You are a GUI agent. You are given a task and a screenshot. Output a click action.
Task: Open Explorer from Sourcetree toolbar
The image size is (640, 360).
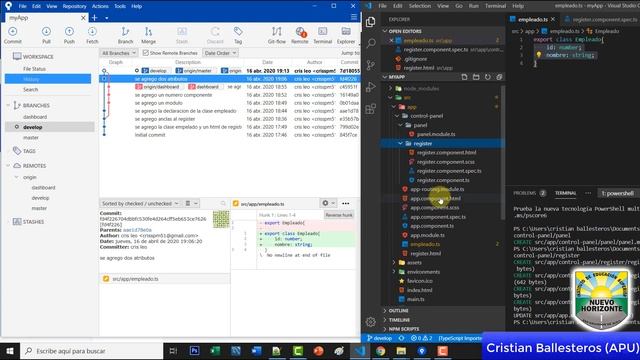coord(346,35)
